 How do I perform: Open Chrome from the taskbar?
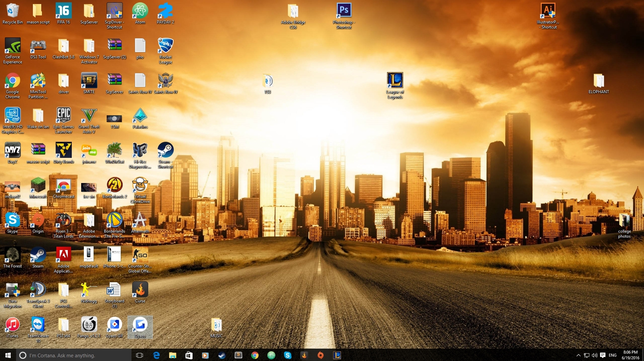[x=255, y=355]
